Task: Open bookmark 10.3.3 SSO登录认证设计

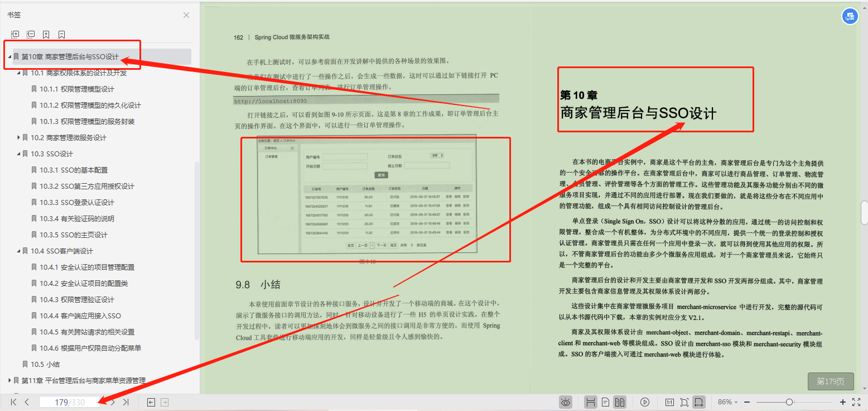Action: click(77, 202)
